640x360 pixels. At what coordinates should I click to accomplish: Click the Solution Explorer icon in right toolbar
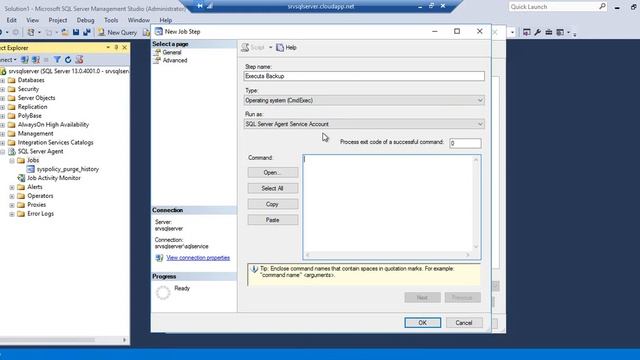pos(527,32)
